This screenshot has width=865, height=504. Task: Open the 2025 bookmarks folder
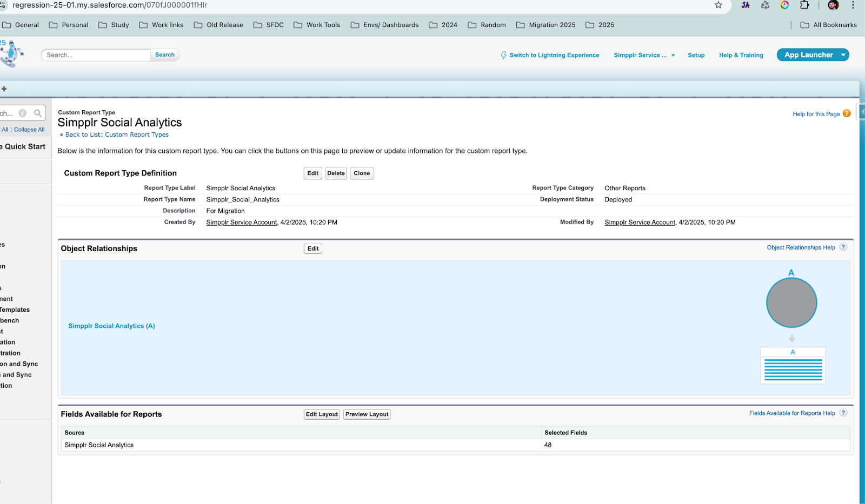pyautogui.click(x=600, y=25)
